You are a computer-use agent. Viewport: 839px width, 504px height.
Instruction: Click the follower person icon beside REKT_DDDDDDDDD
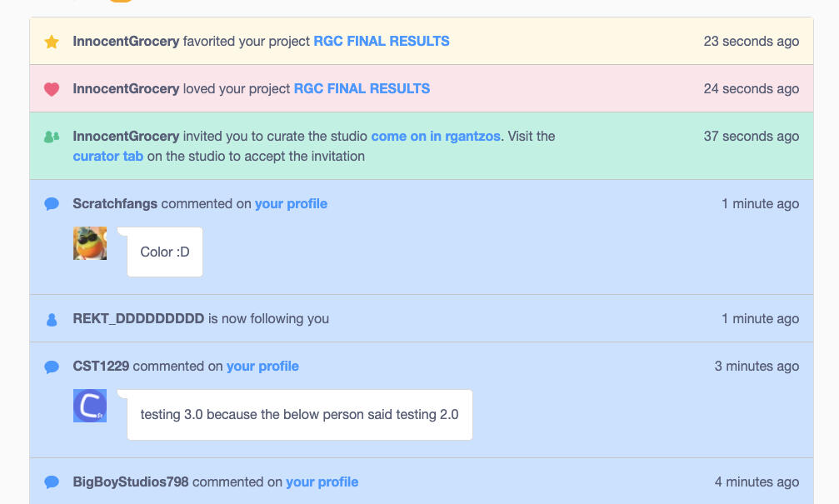point(52,319)
